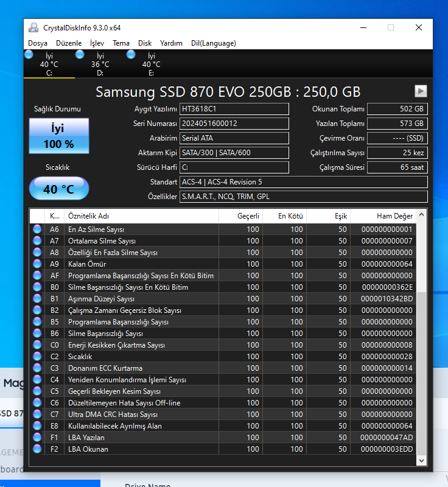Click status orb for E8 Kullanılabilecek Ayrılmış Alan

coord(37,426)
